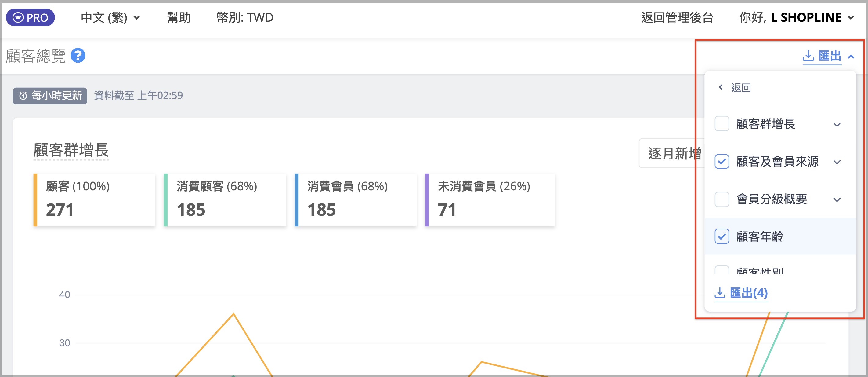Check the 顧客群增長 checkbox

[x=722, y=124]
